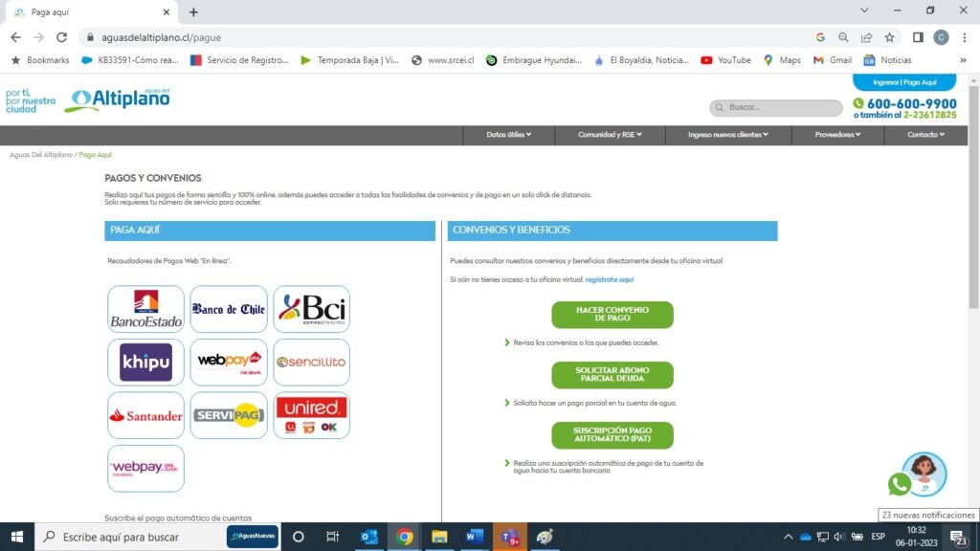Screen dimensions: 980x551
Task: Open a new browser tab
Action: tap(193, 11)
